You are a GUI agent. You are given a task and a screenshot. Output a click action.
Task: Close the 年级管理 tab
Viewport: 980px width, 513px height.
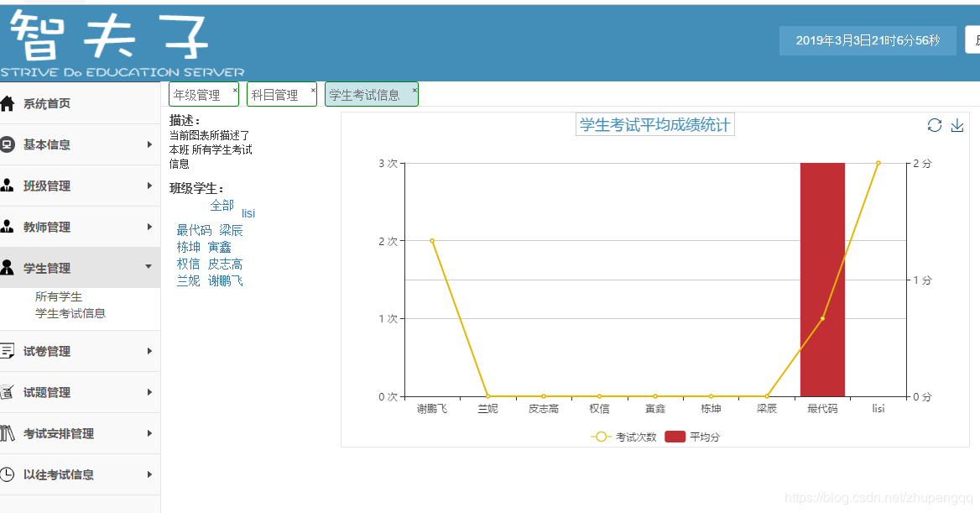(x=235, y=89)
